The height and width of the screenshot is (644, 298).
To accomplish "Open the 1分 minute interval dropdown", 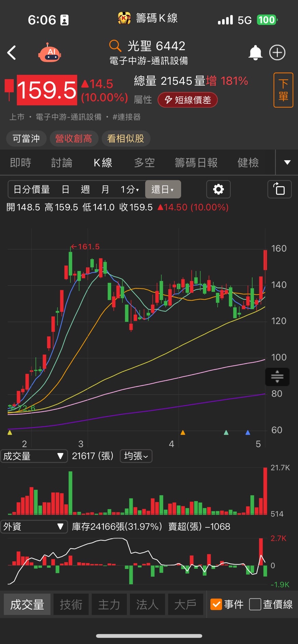I will pyautogui.click(x=129, y=189).
